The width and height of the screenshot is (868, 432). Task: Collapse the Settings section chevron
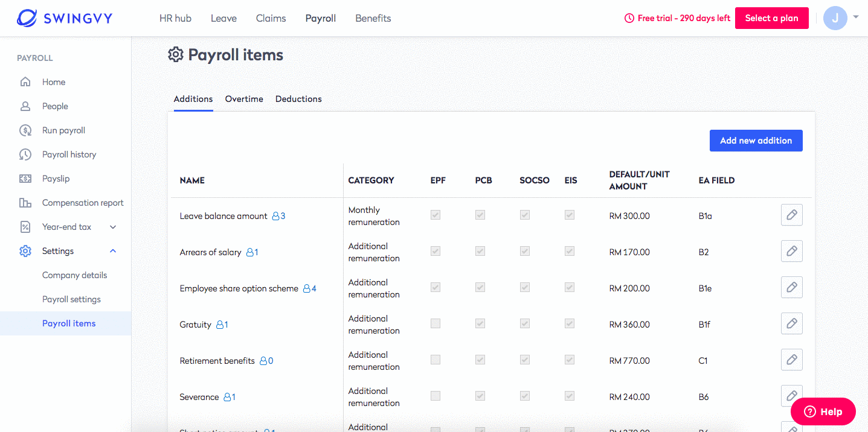tap(113, 251)
